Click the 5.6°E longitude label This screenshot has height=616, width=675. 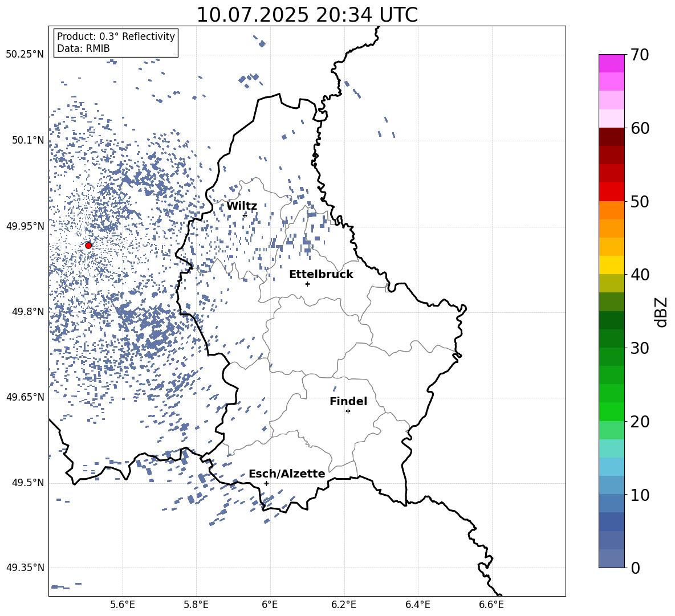(123, 605)
